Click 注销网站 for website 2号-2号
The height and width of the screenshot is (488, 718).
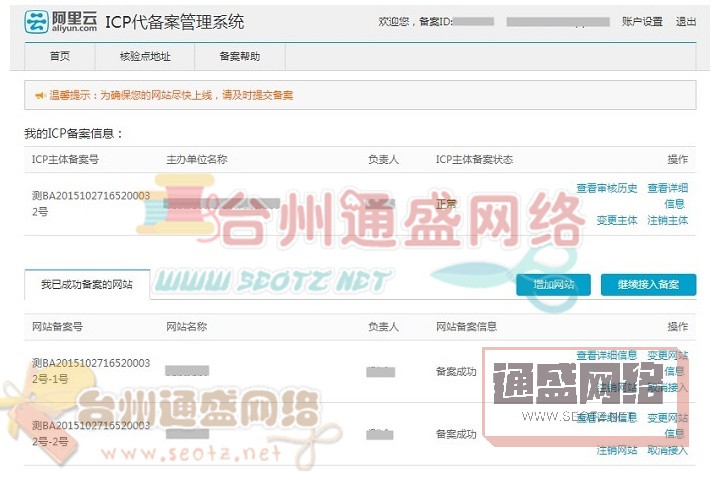point(616,450)
